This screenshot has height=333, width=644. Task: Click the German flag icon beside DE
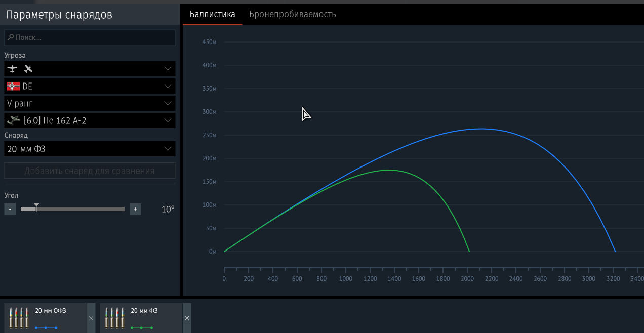click(x=13, y=87)
